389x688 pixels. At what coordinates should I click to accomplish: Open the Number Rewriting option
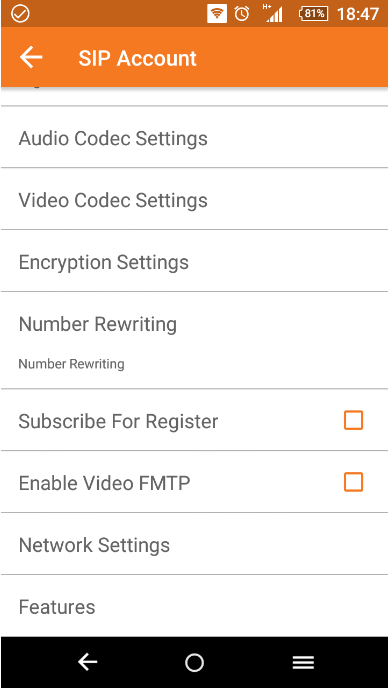pyautogui.click(x=194, y=341)
